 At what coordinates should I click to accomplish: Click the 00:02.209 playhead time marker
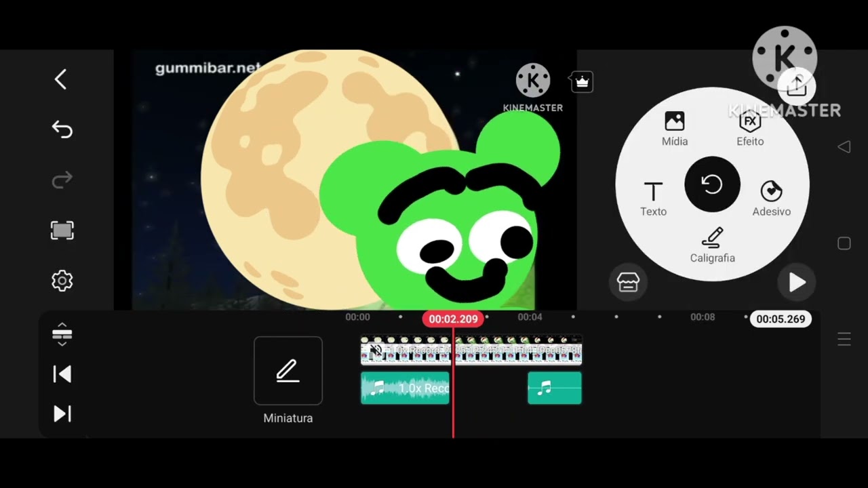(453, 319)
